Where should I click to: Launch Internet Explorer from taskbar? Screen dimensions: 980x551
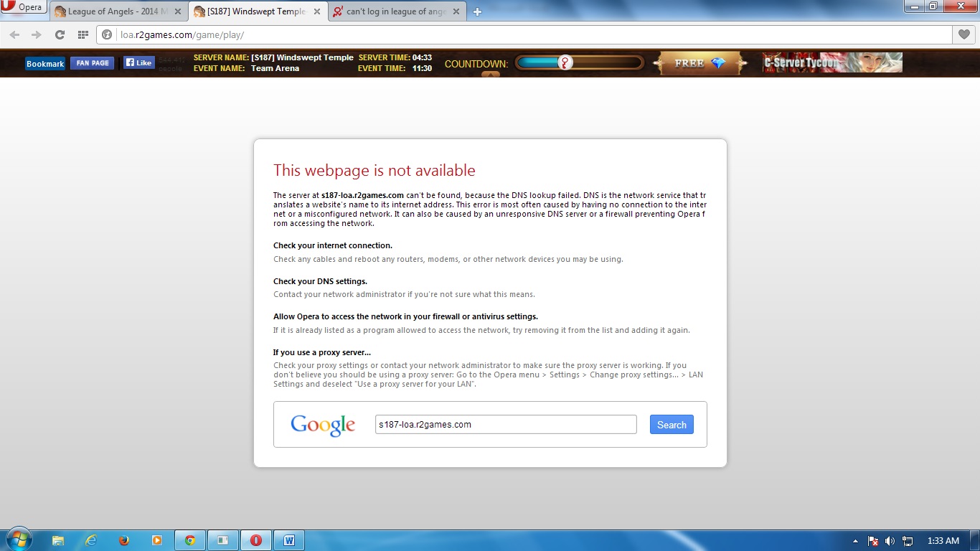point(91,540)
